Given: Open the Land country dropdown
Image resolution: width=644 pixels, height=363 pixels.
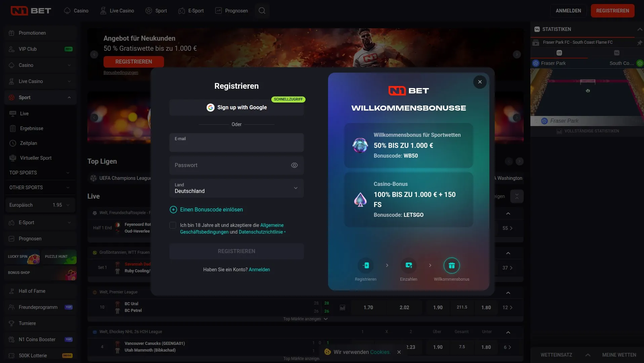Looking at the screenshot, I should 237,188.
